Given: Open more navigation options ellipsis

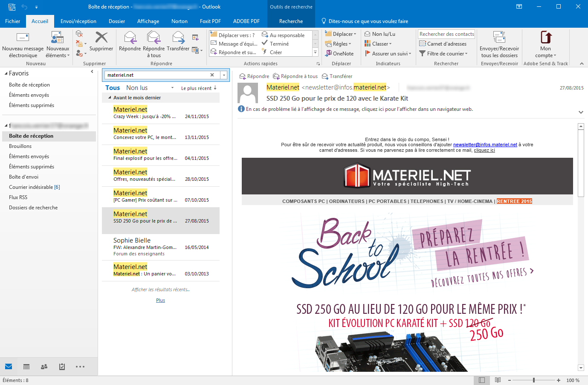Looking at the screenshot, I should [80, 367].
